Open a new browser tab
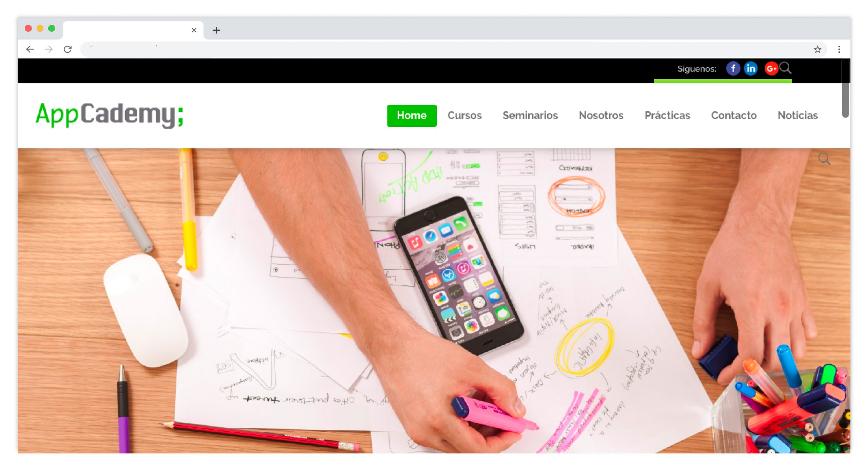Viewport: 868px width, 467px height. click(216, 30)
